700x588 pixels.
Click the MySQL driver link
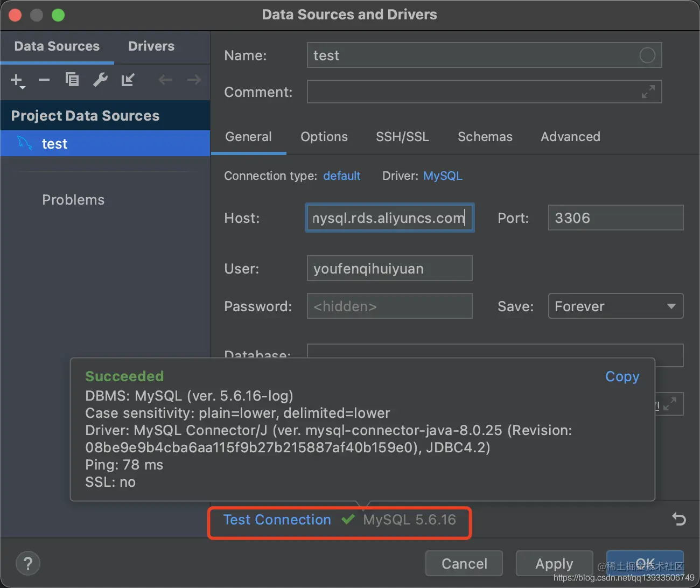pos(443,176)
